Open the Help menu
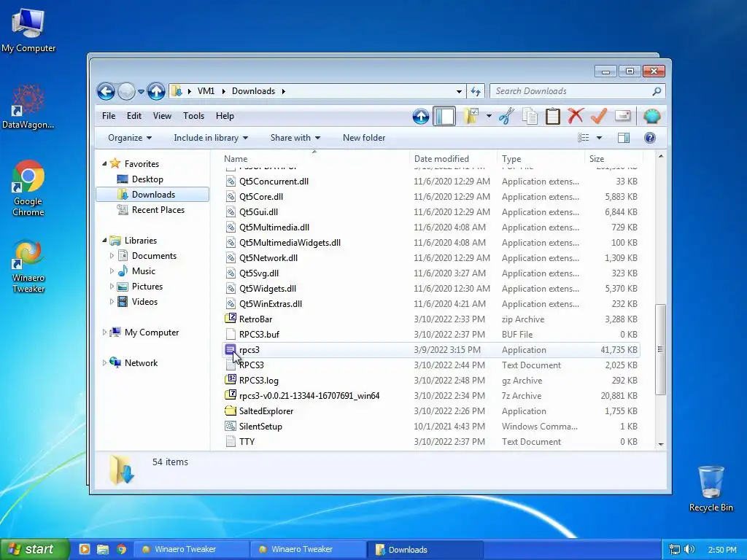 click(x=225, y=116)
